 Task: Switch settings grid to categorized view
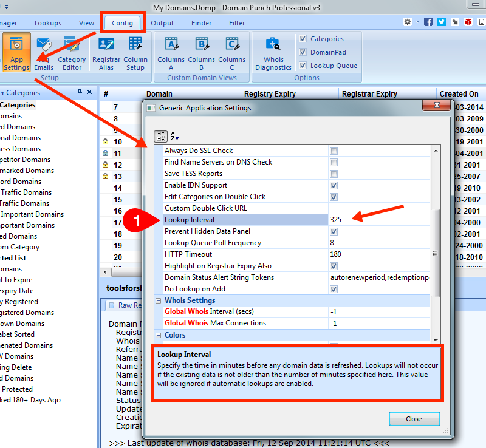click(160, 136)
